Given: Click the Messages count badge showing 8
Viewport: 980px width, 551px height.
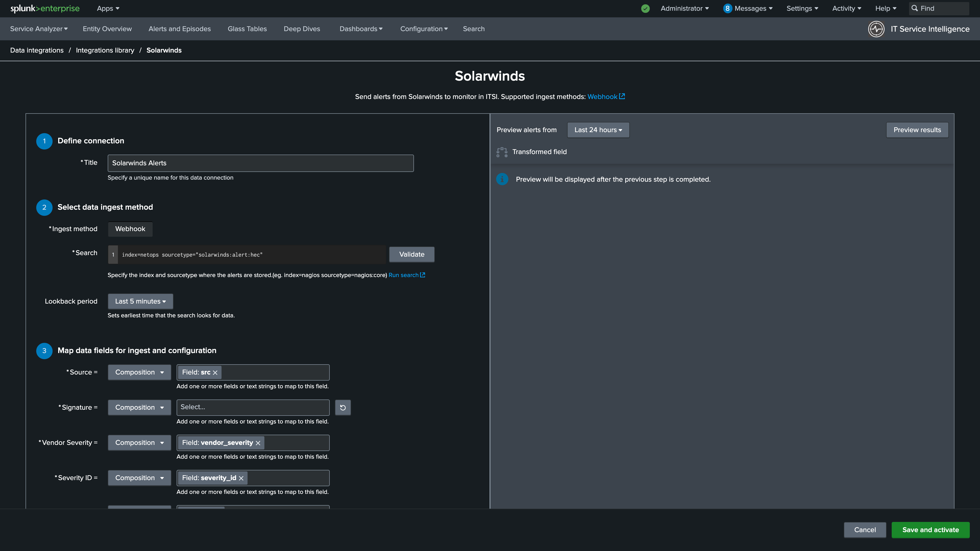Looking at the screenshot, I should point(727,8).
